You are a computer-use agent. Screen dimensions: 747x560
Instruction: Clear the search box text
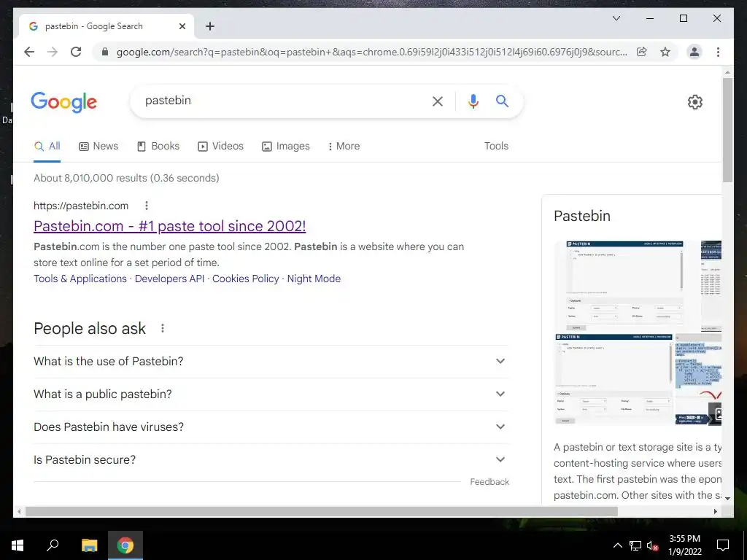438,101
